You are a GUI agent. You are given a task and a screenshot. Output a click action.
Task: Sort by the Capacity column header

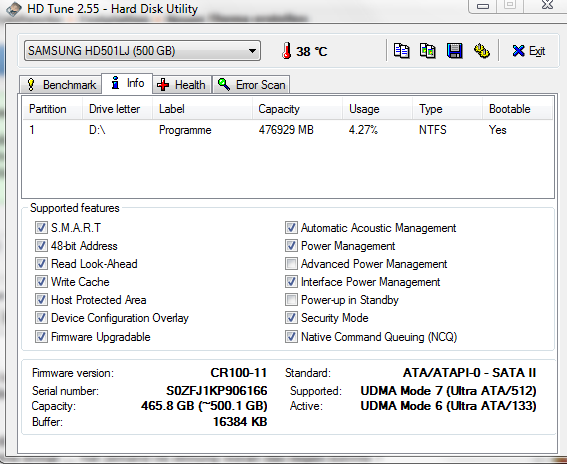click(297, 109)
